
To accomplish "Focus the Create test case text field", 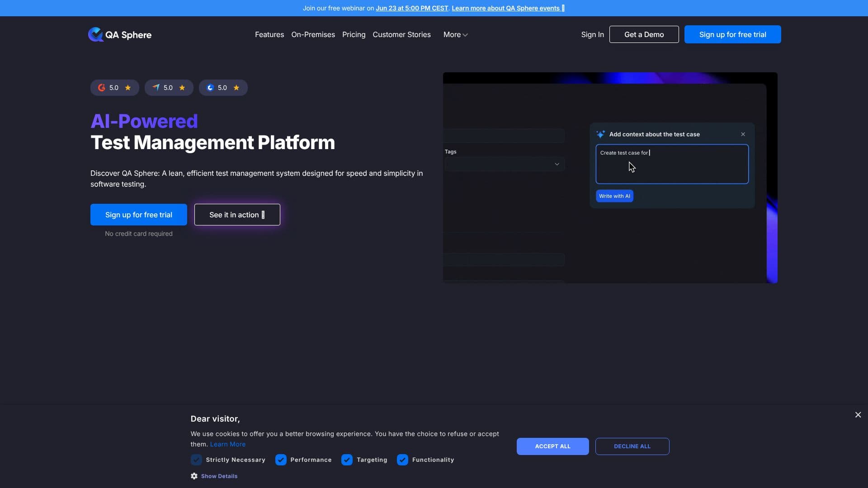I will (672, 164).
